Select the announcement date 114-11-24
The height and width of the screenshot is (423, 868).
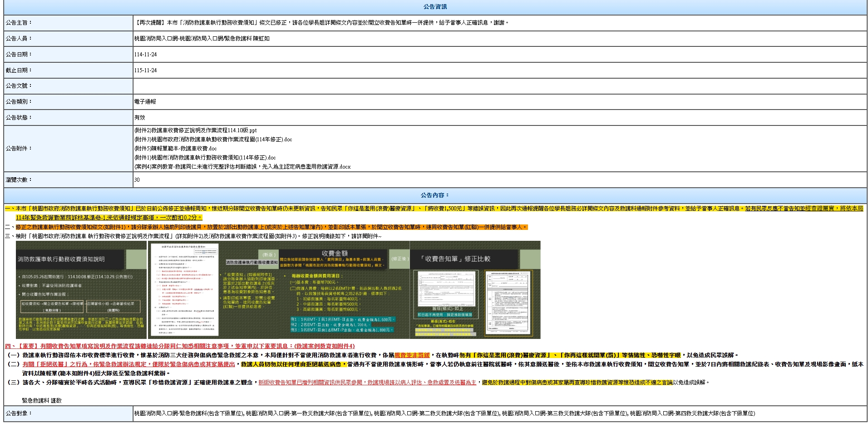[145, 55]
